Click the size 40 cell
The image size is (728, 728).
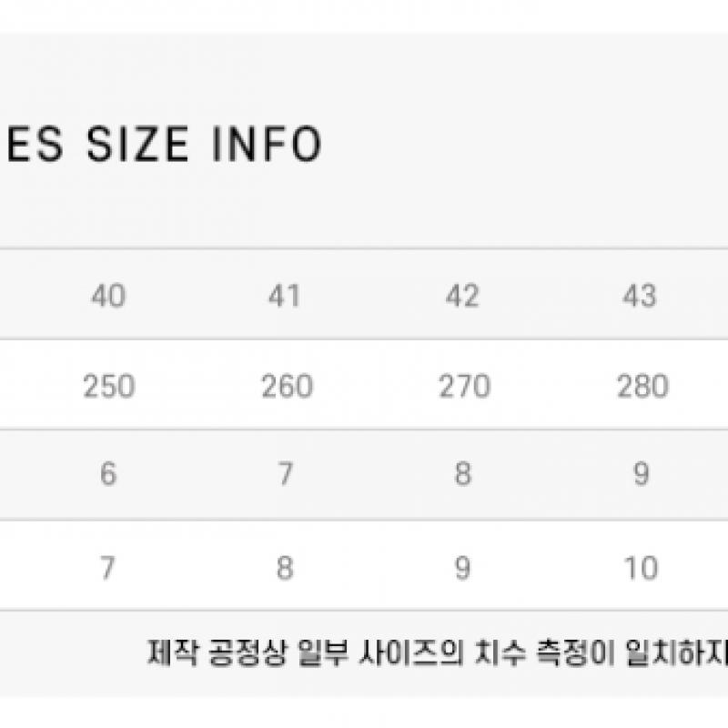point(108,296)
